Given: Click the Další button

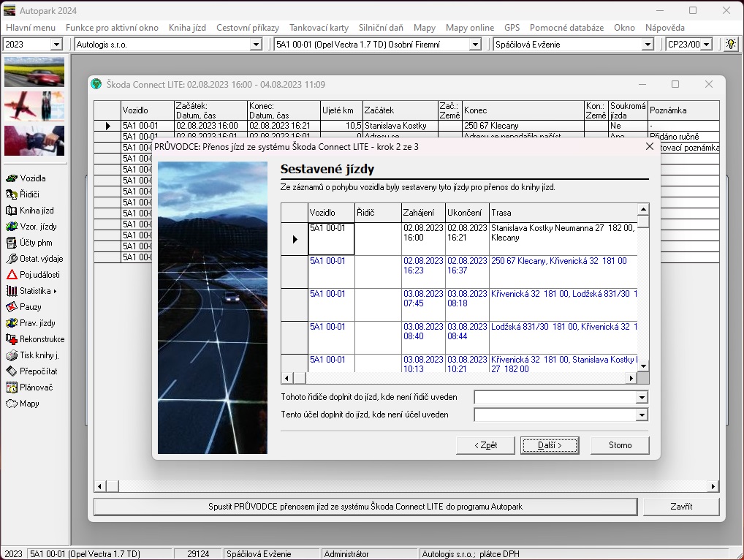Looking at the screenshot, I should [x=550, y=445].
